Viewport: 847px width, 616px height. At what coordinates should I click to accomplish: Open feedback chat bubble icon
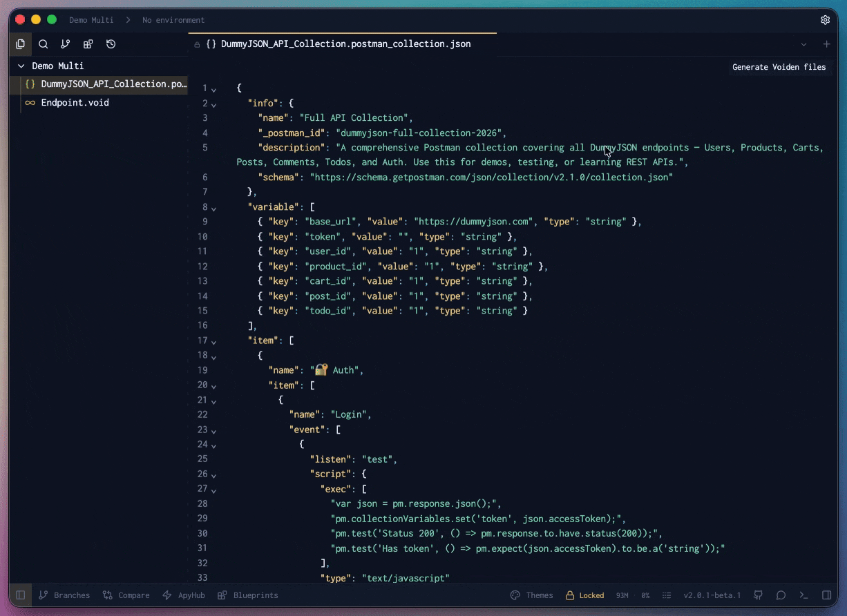781,595
